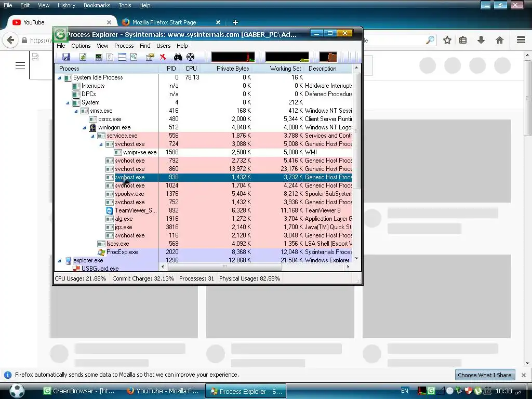
Task: Sort by the PID column header
Action: click(171, 68)
